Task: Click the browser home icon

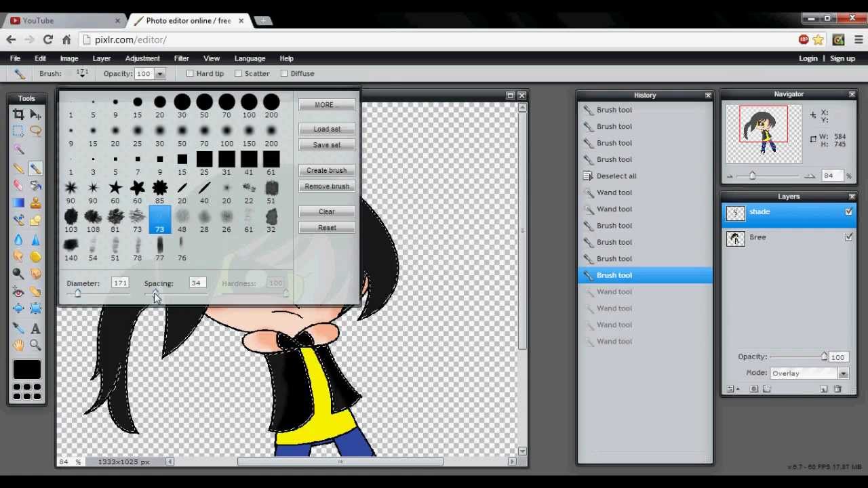Action: (66, 39)
